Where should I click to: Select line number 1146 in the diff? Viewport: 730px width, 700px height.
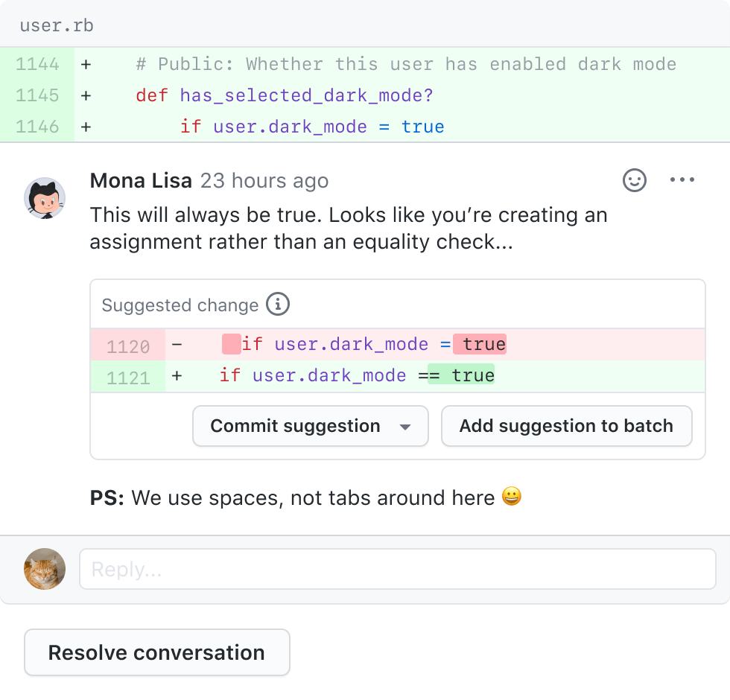[39, 127]
